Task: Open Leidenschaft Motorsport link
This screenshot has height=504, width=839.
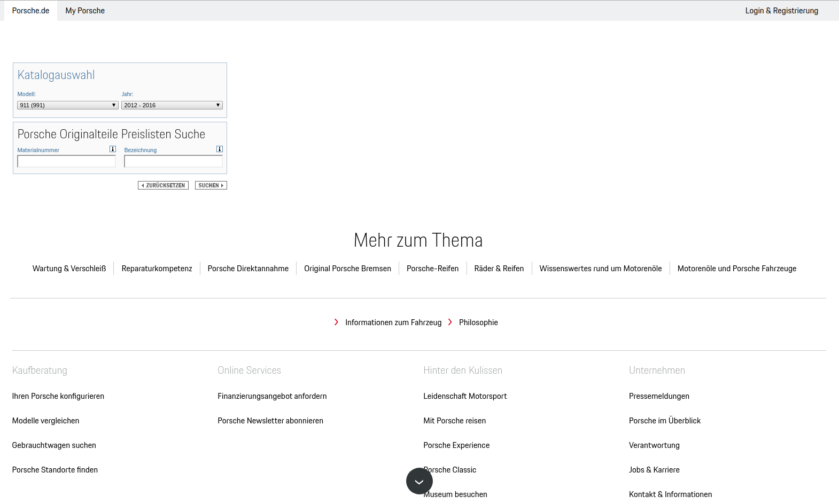Action: point(465,396)
